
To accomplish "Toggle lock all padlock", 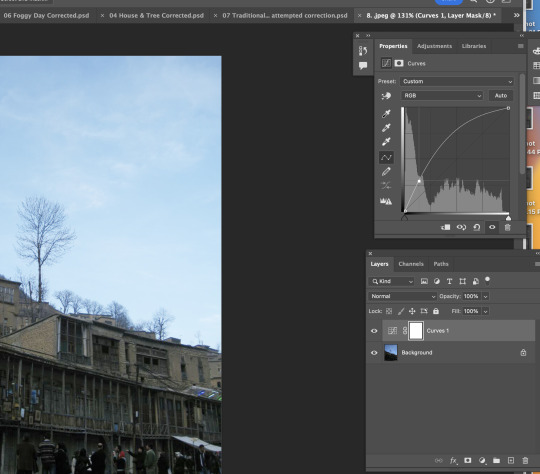I will point(436,311).
